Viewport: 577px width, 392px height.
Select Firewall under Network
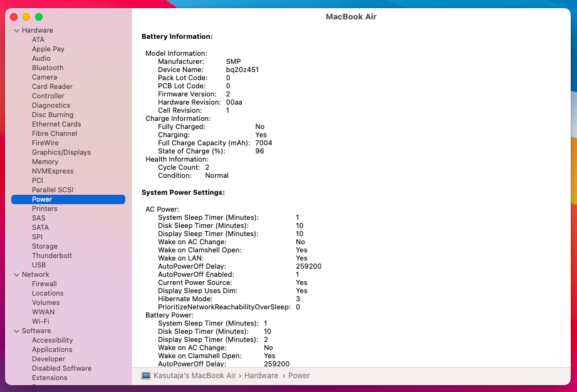pyautogui.click(x=44, y=284)
